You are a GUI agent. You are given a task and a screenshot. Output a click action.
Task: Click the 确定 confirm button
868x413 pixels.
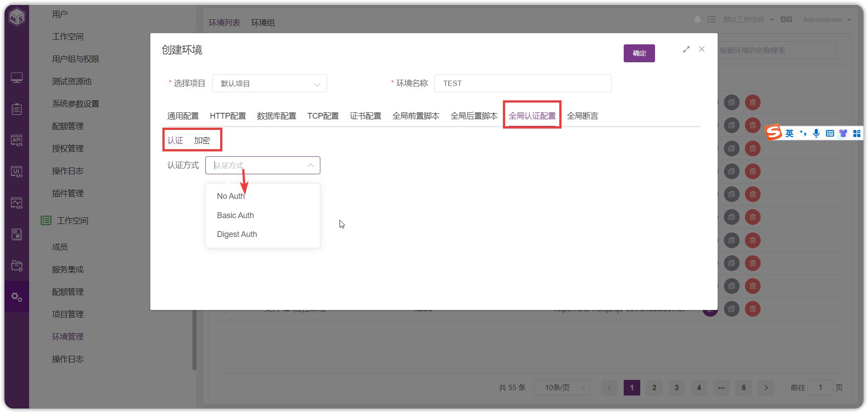639,53
